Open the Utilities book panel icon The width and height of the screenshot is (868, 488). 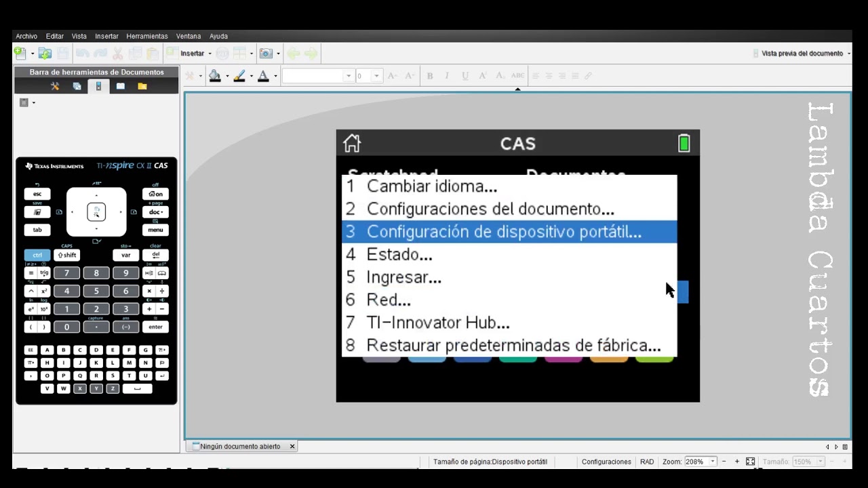120,86
